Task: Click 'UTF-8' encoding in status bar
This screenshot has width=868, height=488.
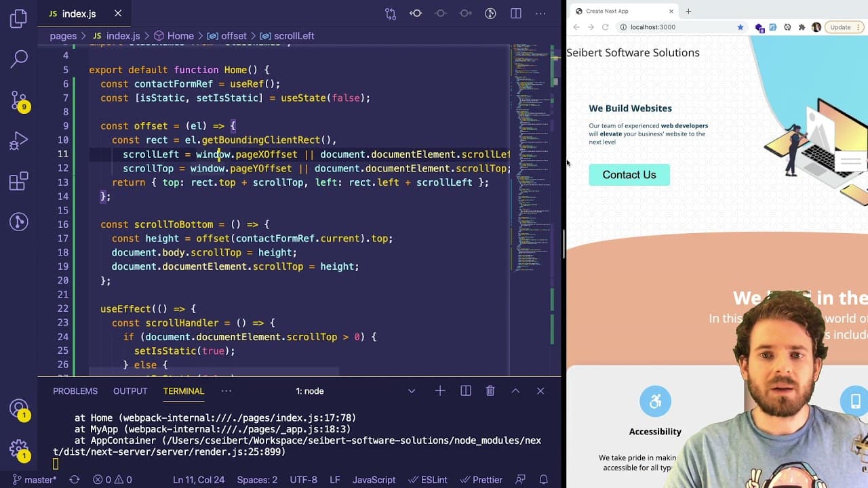Action: pyautogui.click(x=304, y=479)
